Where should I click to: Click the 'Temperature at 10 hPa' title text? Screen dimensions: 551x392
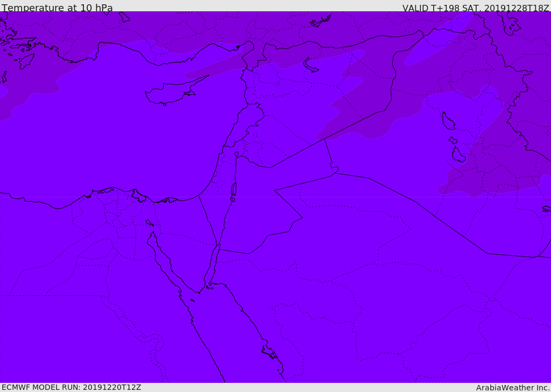pyautogui.click(x=57, y=8)
